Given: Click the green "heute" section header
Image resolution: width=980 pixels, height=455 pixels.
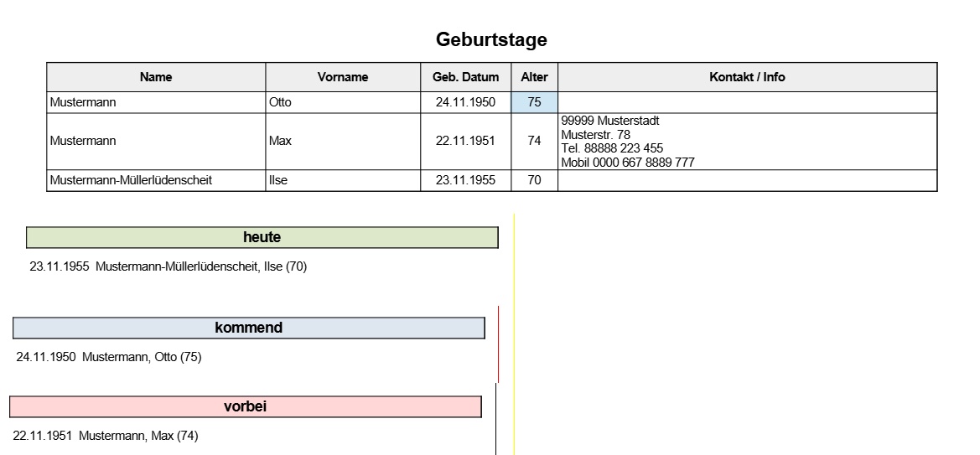Looking at the screenshot, I should pos(262,238).
